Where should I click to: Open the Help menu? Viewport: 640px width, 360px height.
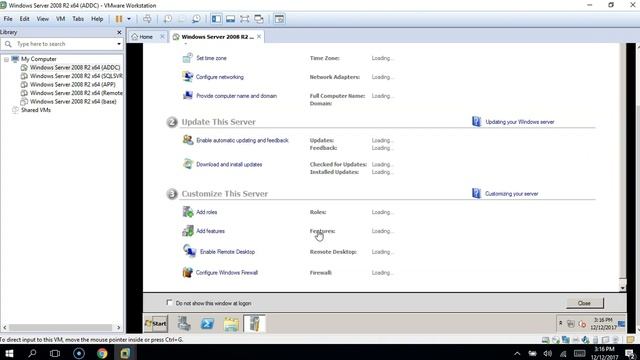pyautogui.click(x=97, y=19)
